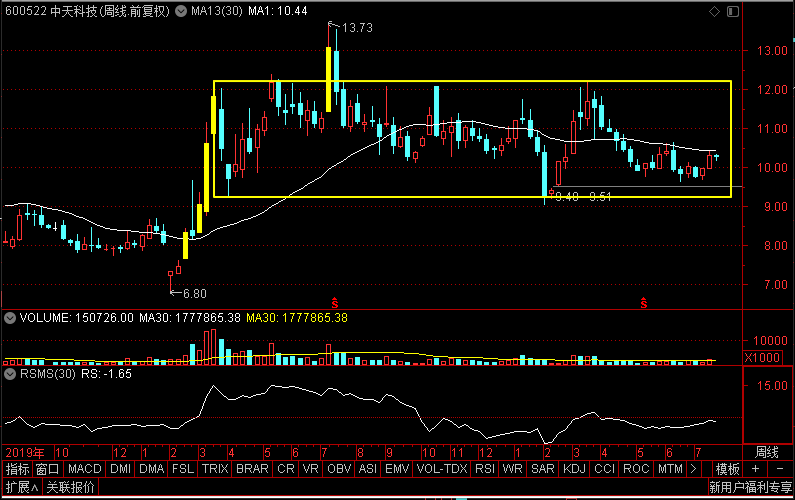Open the RSMS(30) indicator dropdown arrow
The height and width of the screenshot is (500, 795).
coord(10,374)
